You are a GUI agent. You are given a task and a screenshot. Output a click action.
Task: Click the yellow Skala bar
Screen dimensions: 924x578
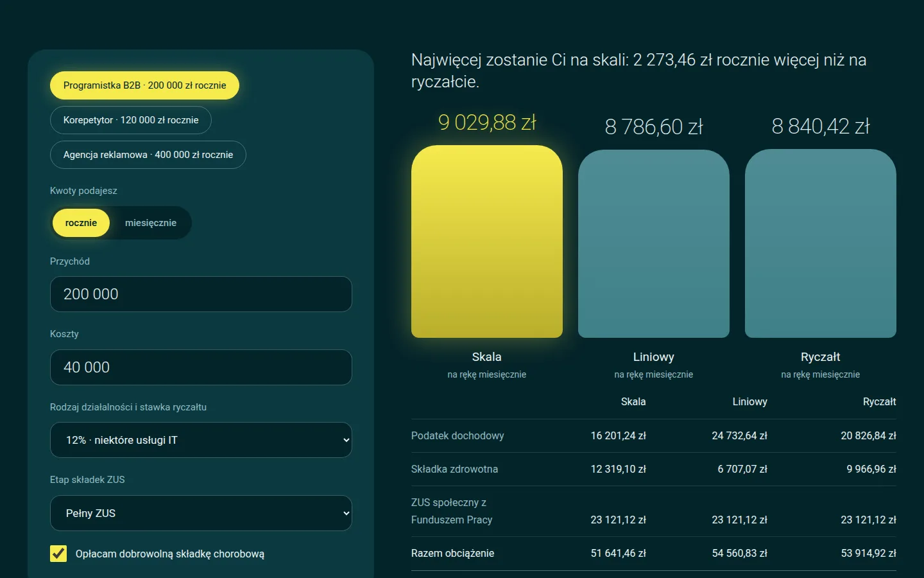[x=487, y=241]
